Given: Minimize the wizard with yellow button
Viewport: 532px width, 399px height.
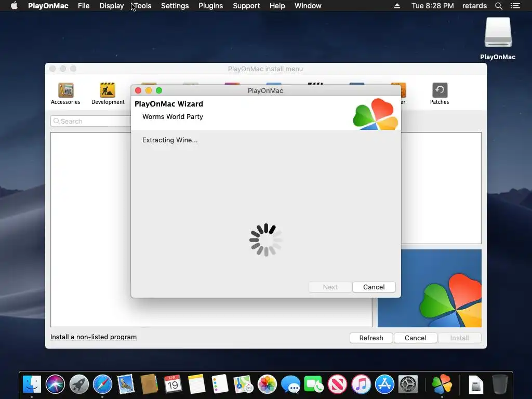Looking at the screenshot, I should pyautogui.click(x=149, y=90).
